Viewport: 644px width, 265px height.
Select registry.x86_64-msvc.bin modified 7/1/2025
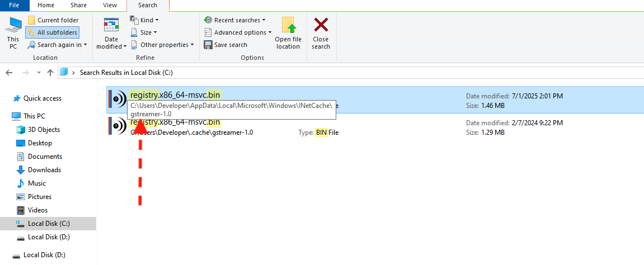[x=375, y=100]
